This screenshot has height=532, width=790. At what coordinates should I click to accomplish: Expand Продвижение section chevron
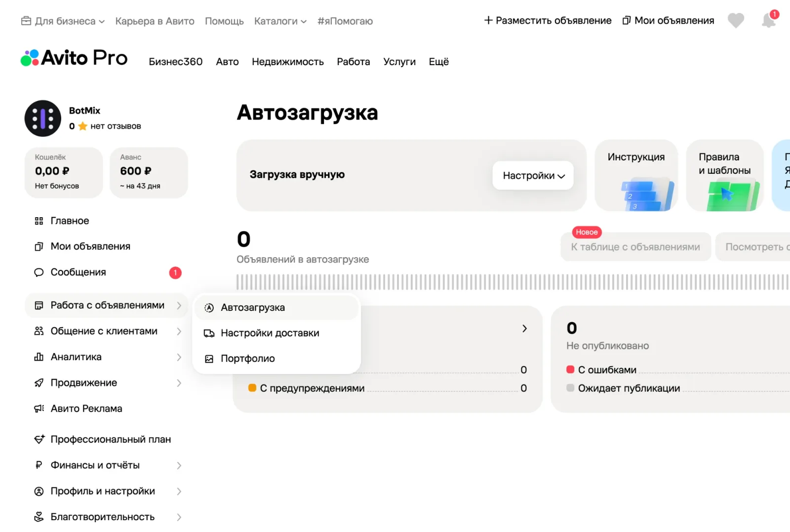click(x=179, y=383)
